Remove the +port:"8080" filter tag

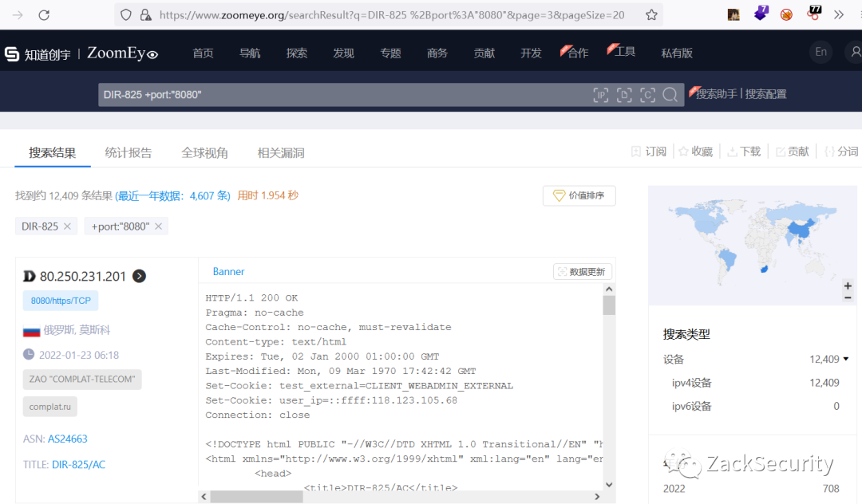[158, 226]
